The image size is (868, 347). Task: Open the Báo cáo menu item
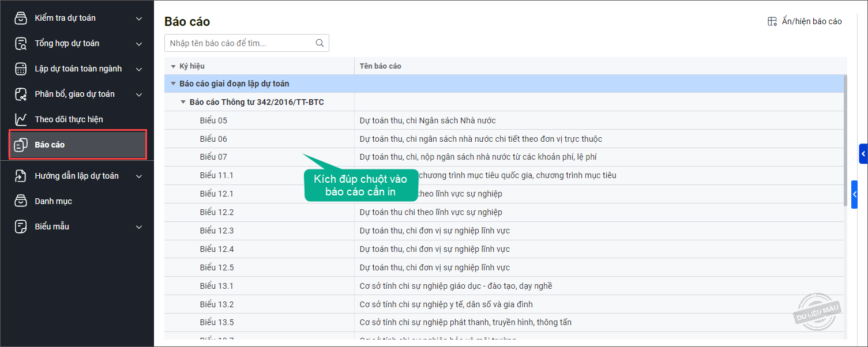[x=50, y=145]
